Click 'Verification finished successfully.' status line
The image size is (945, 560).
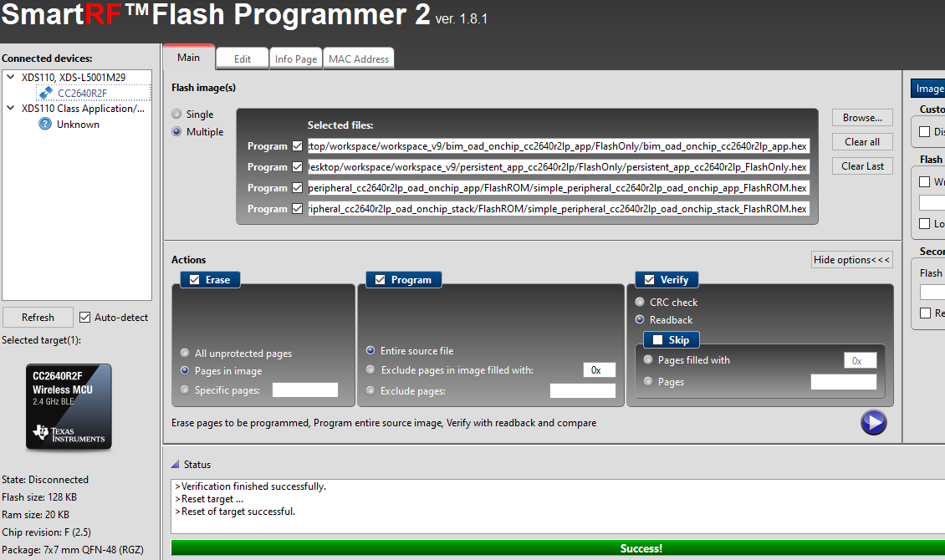[250, 486]
